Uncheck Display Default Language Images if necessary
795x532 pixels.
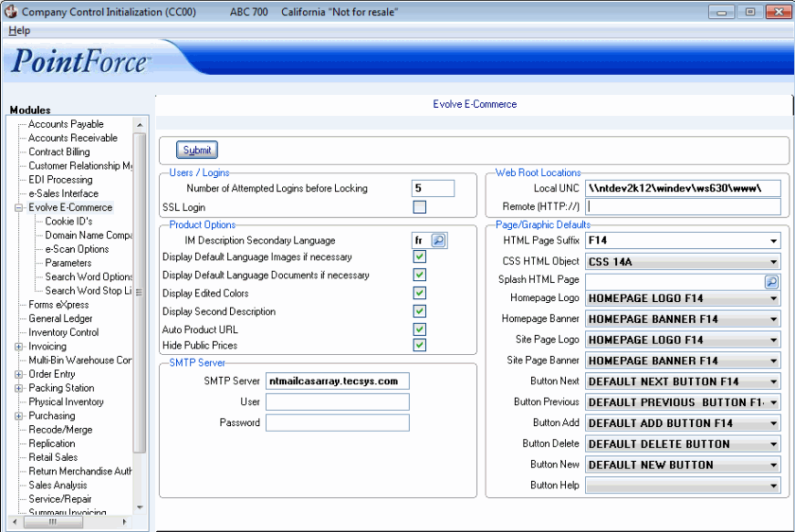(419, 256)
